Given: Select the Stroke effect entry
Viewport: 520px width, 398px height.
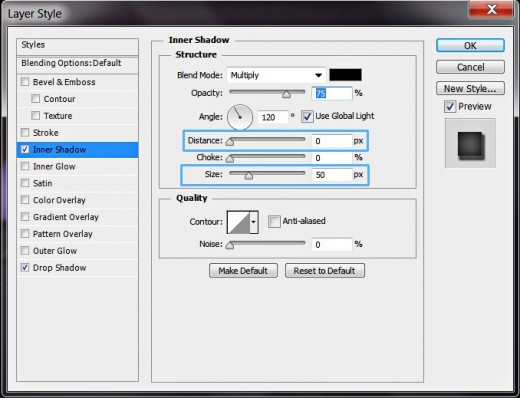Looking at the screenshot, I should pyautogui.click(x=77, y=133).
